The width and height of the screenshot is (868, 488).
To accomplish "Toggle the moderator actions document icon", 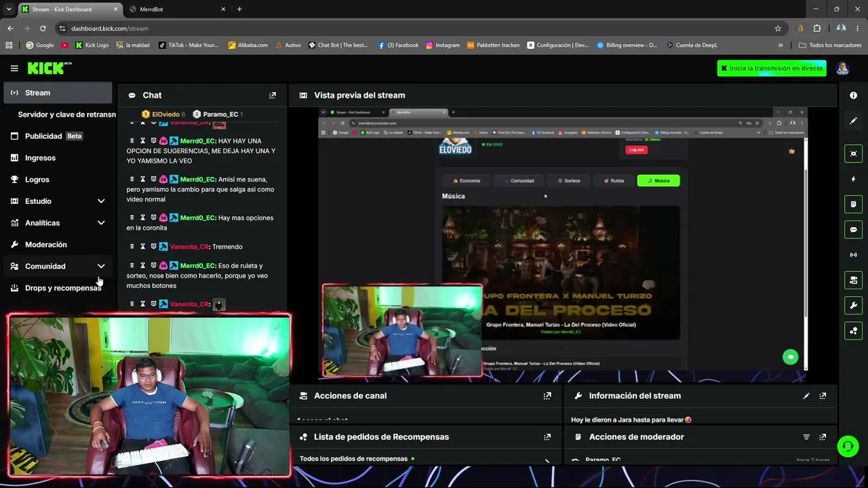I will [x=853, y=204].
